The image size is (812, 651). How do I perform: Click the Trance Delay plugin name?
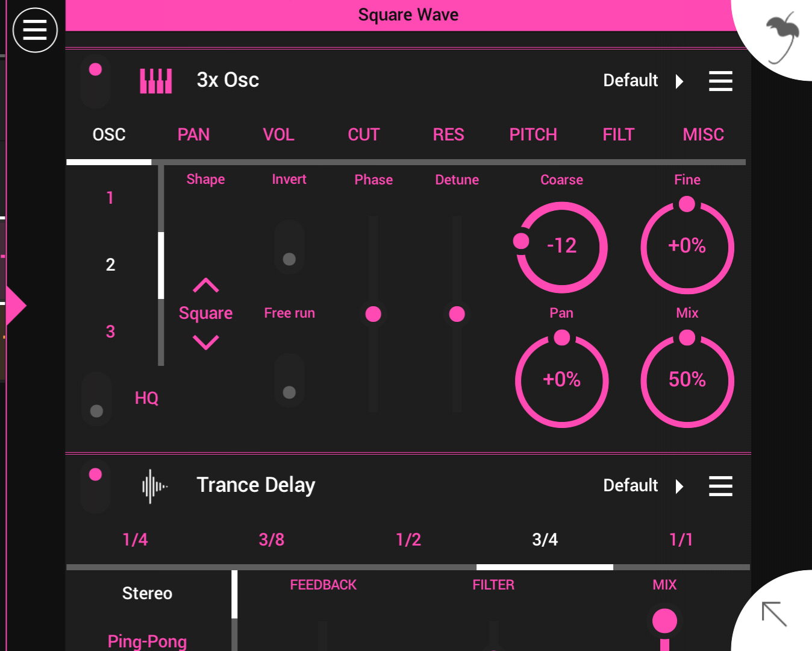coord(256,485)
